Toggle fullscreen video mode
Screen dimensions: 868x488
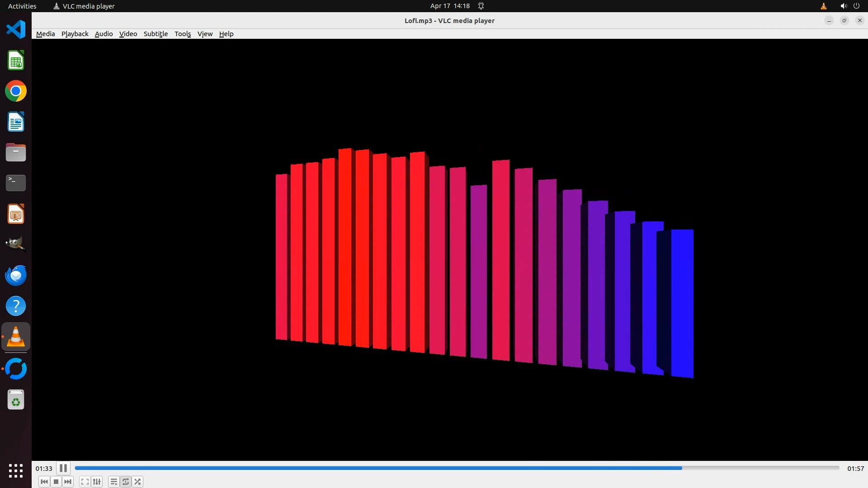click(x=85, y=482)
